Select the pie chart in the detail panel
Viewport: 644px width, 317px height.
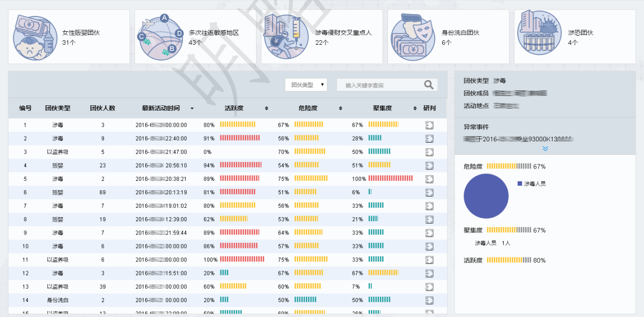tap(486, 196)
